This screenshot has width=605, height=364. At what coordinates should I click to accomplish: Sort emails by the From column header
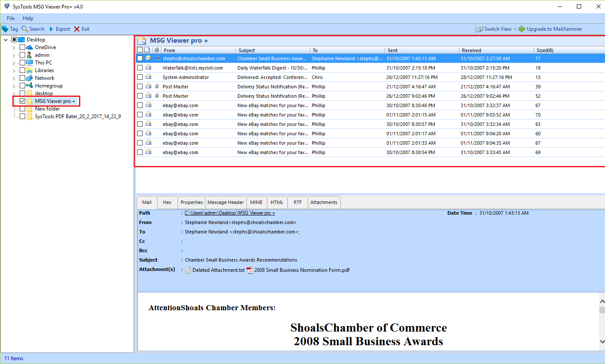tap(198, 50)
